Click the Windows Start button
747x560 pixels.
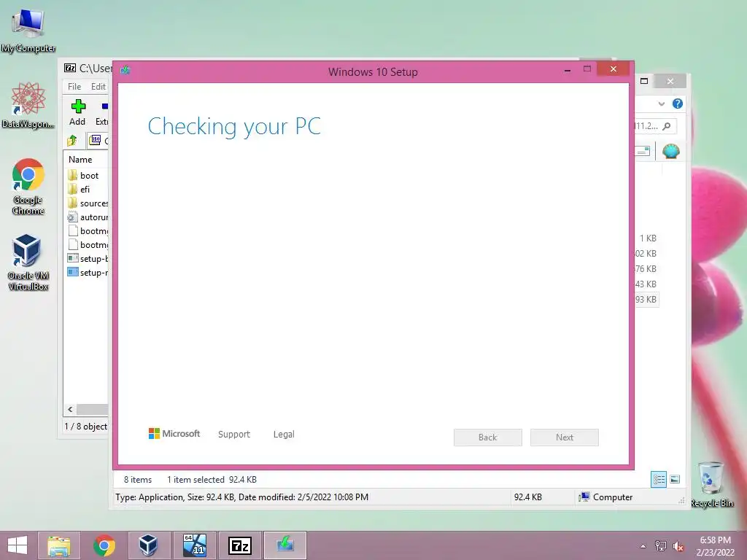[x=18, y=545]
